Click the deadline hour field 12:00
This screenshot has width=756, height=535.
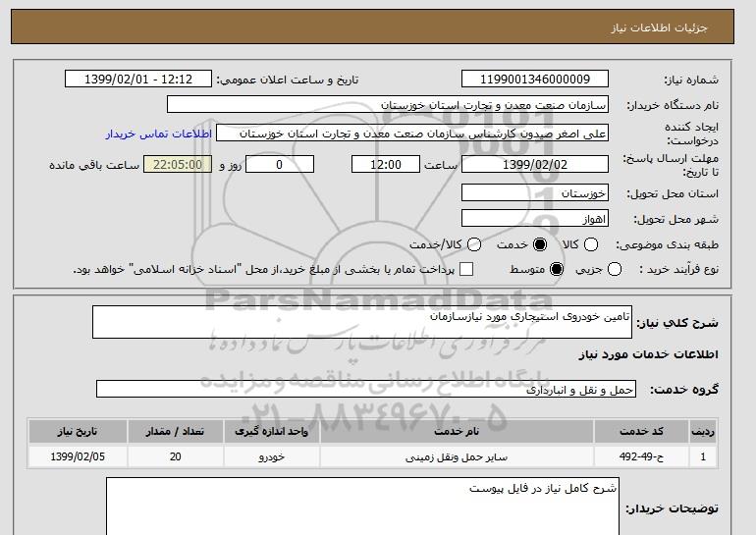pyautogui.click(x=386, y=164)
